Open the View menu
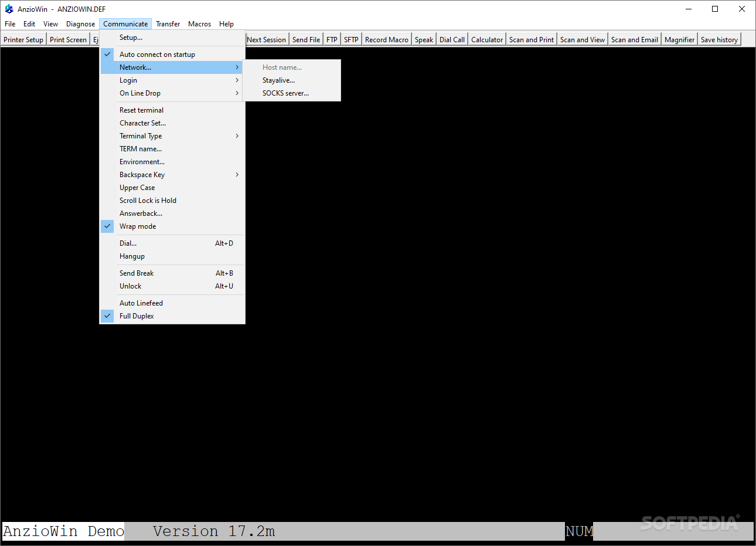Image resolution: width=756 pixels, height=546 pixels. pos(50,24)
